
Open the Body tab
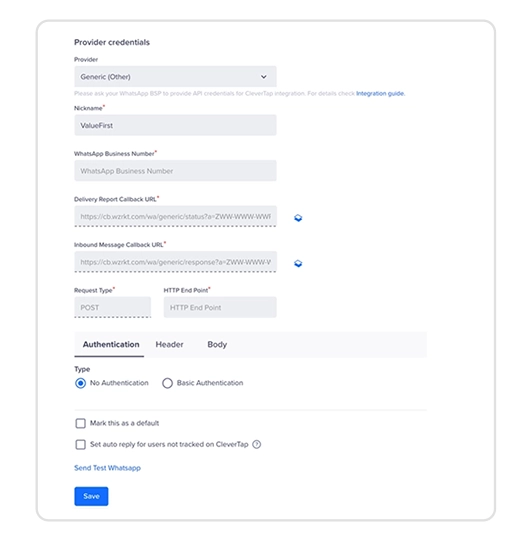pyautogui.click(x=217, y=344)
